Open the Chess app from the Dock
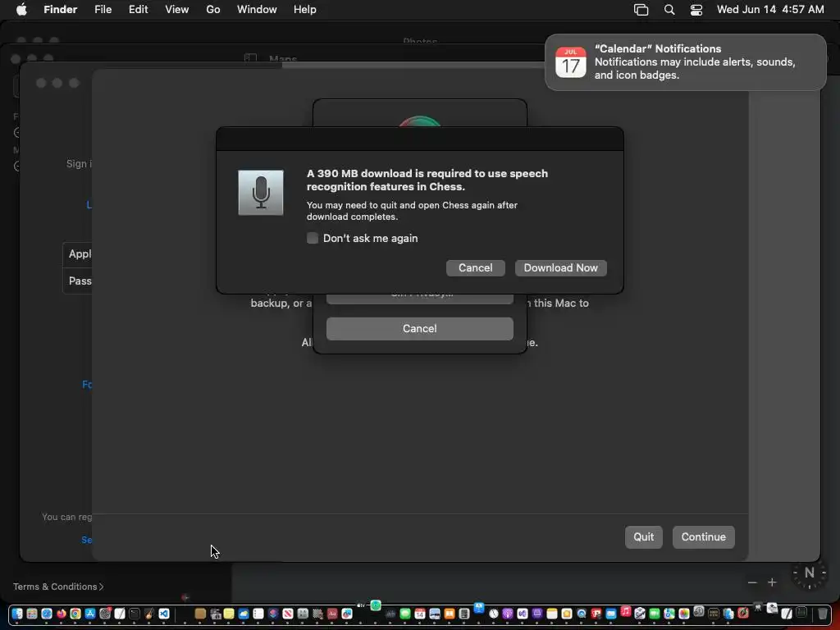This screenshot has width=840, height=630. pyautogui.click(x=317, y=614)
